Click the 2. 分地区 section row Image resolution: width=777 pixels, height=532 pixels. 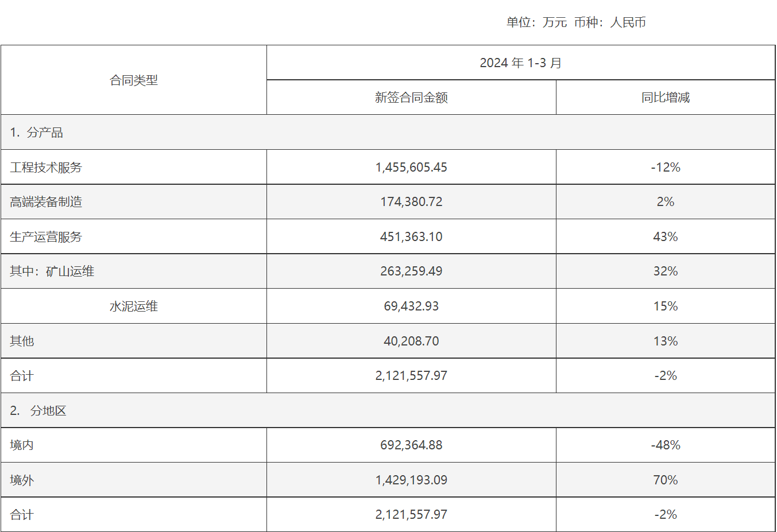tap(38, 411)
